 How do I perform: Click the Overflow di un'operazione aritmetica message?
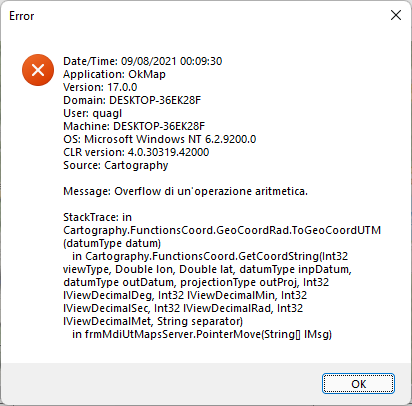pos(211,191)
